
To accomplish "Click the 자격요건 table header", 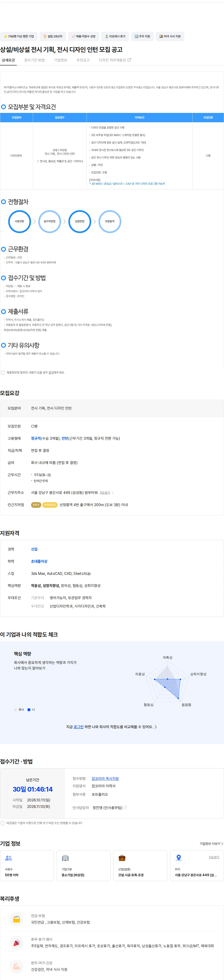I will (139, 118).
